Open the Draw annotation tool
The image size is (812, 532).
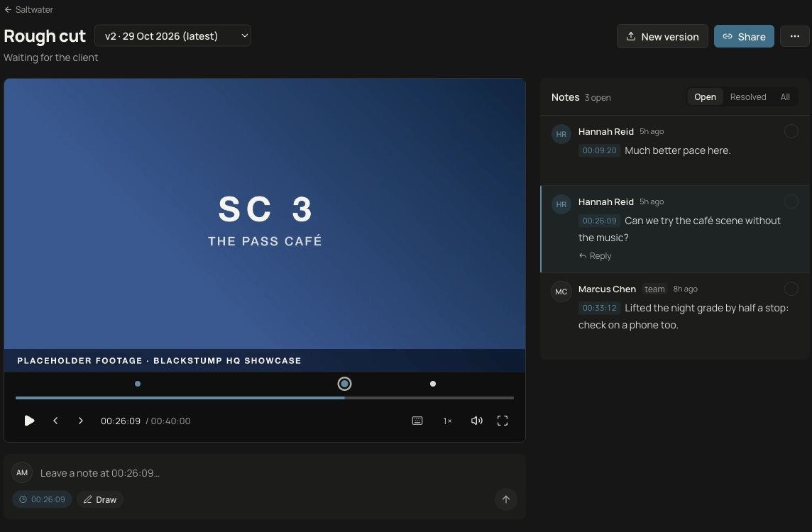coord(100,499)
